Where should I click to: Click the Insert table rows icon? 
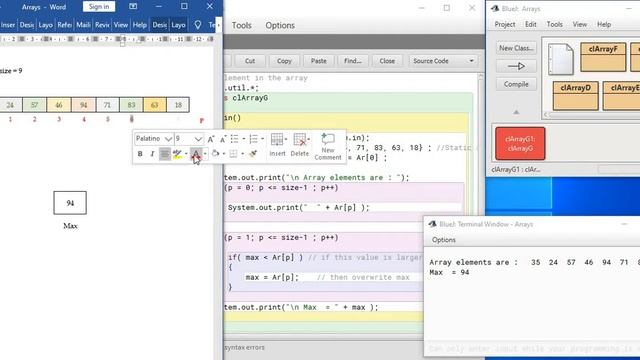(276, 139)
